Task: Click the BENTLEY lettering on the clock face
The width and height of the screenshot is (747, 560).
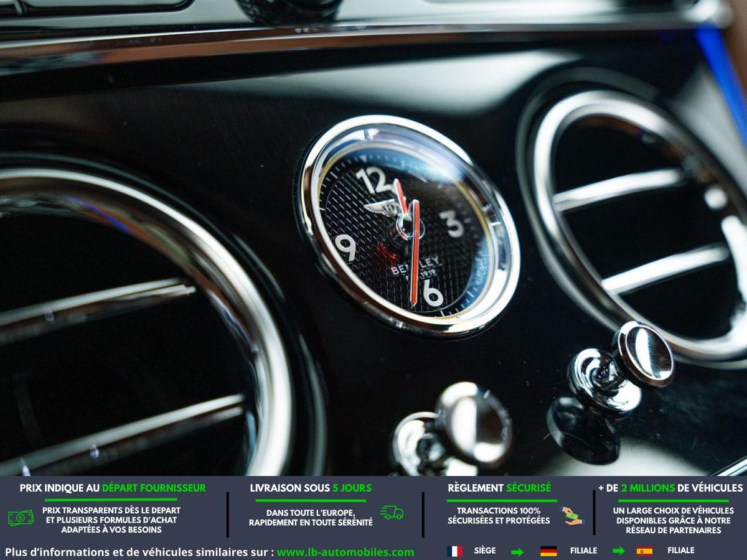Action: (x=415, y=266)
